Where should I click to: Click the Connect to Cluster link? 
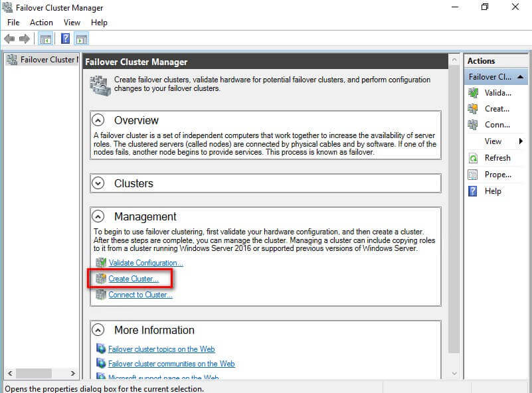pos(140,295)
